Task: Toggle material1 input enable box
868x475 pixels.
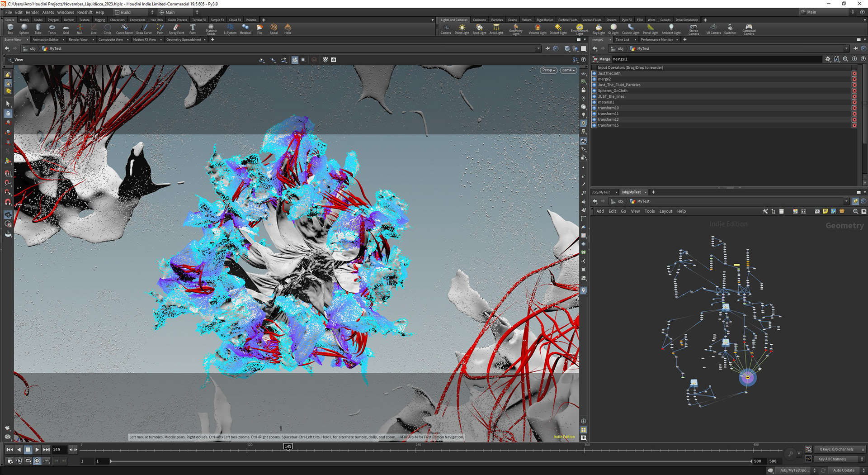Action: click(x=594, y=102)
